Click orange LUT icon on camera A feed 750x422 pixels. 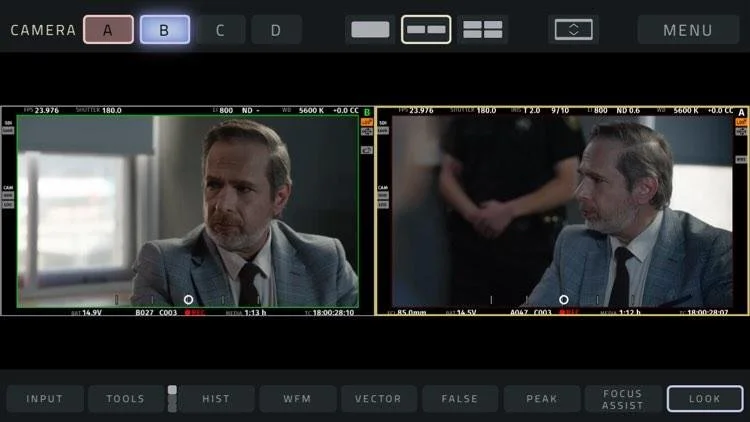741,122
